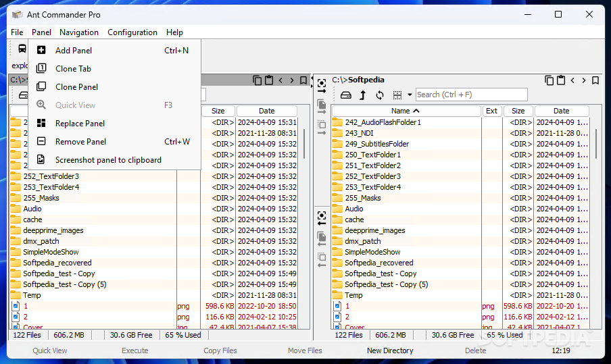Choose Remove Panel menu entry
Image resolution: width=611 pixels, height=364 pixels.
(115, 142)
